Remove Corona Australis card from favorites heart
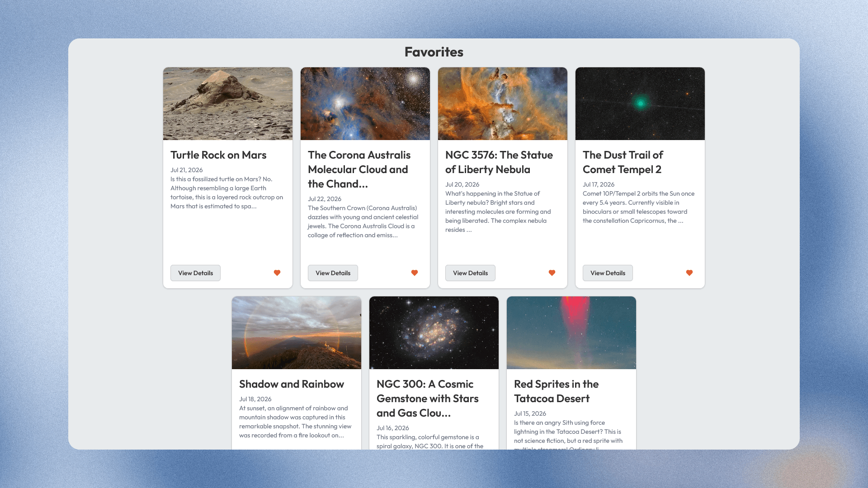Screen dimensions: 868x488 pyautogui.click(x=415, y=273)
